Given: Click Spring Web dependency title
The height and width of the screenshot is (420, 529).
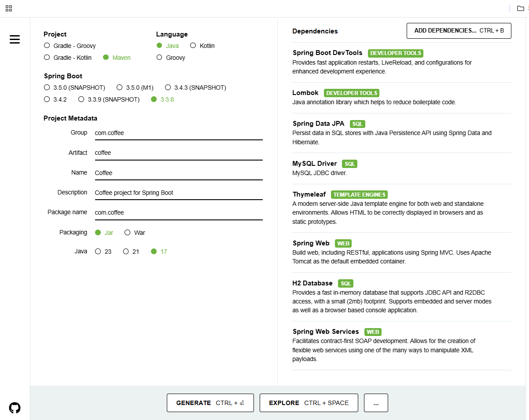Looking at the screenshot, I should click(311, 243).
